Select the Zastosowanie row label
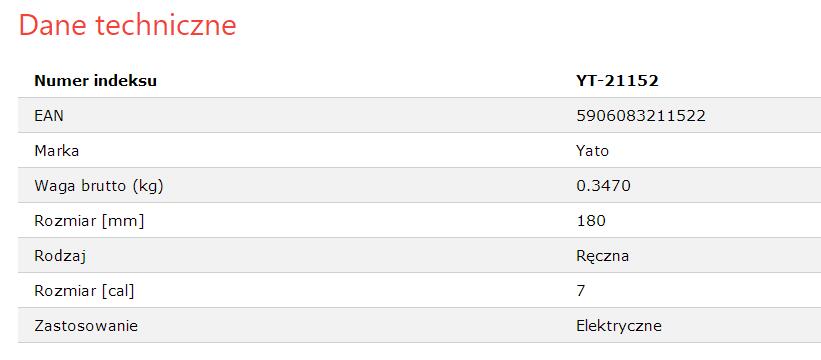The width and height of the screenshot is (821, 360). pos(86,326)
